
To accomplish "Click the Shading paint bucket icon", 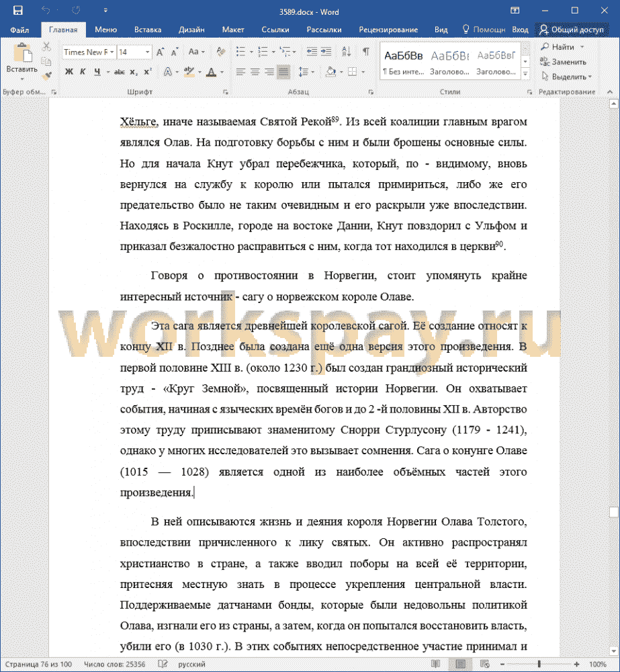I will coord(330,72).
